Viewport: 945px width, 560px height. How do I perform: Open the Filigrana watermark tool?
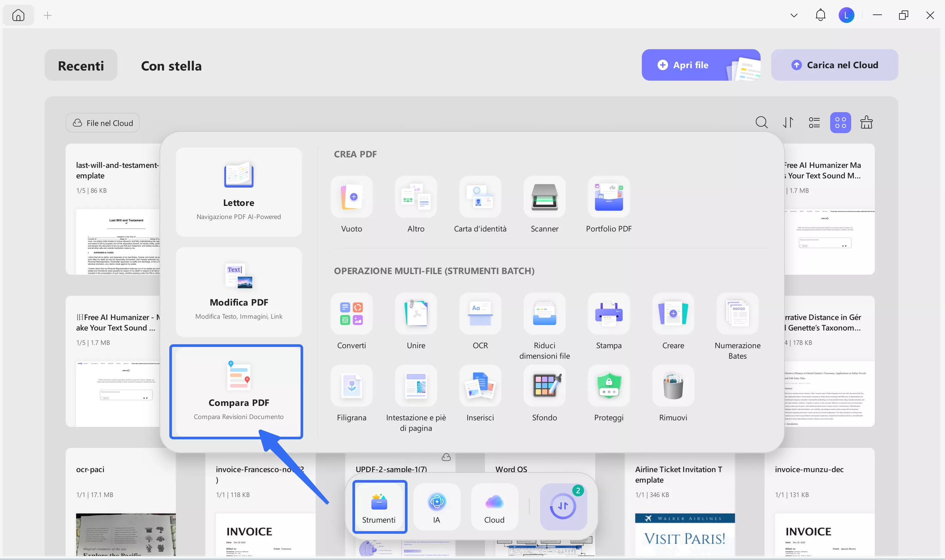(x=351, y=386)
